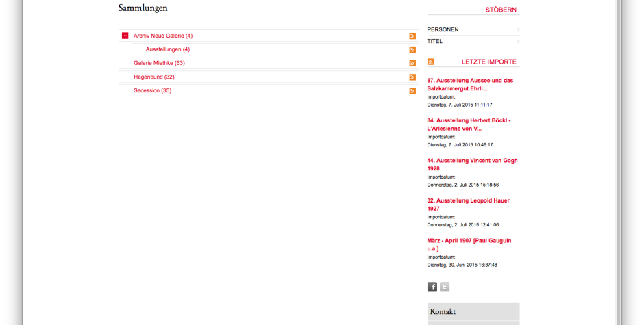The image size is (644, 325).
Task: Click the Stöbern heading
Action: [x=501, y=10]
